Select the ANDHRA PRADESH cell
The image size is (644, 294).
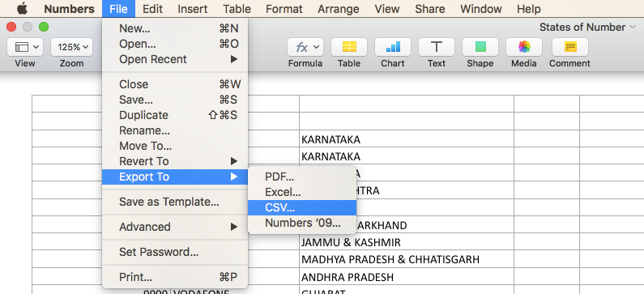click(x=407, y=277)
